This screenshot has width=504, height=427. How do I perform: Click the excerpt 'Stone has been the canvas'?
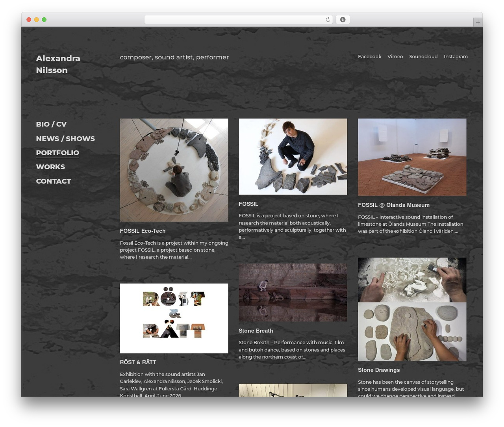click(411, 389)
